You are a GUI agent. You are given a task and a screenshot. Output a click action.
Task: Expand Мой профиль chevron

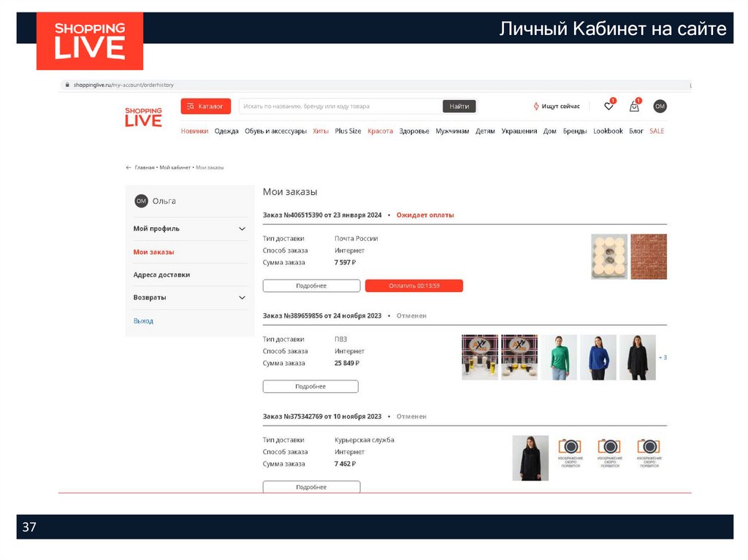pos(242,229)
